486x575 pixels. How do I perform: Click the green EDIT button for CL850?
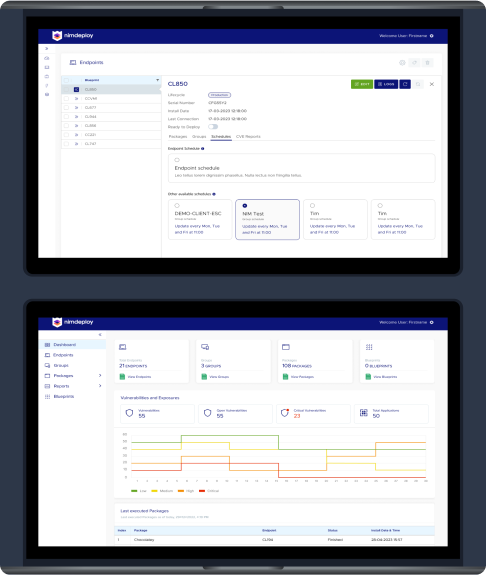click(x=362, y=84)
